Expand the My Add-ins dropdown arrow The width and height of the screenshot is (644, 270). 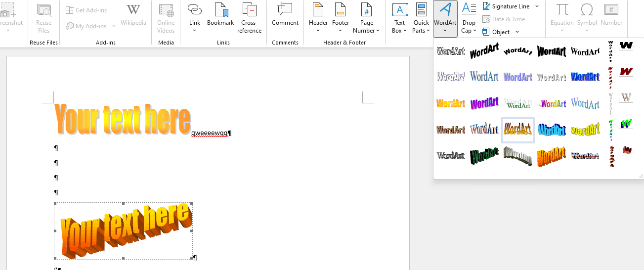click(114, 26)
